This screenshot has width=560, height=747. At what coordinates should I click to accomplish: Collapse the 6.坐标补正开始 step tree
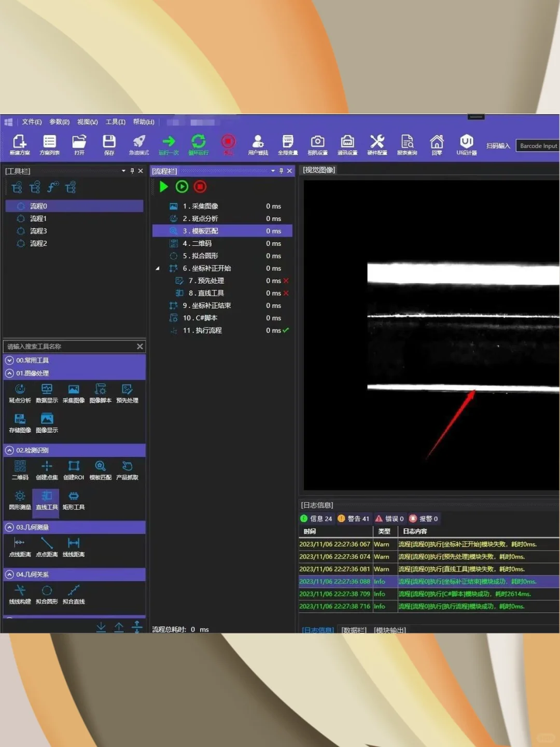[158, 268]
